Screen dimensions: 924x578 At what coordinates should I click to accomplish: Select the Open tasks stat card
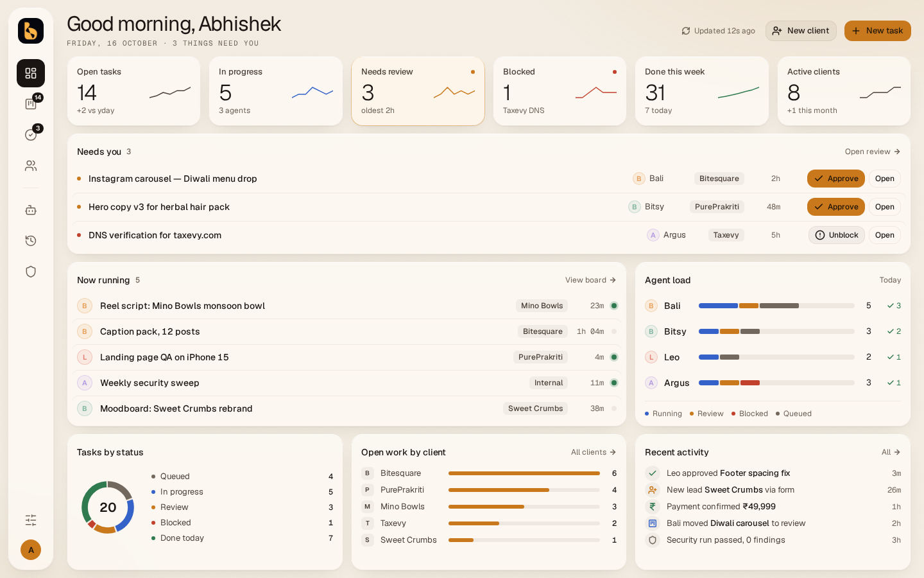[133, 91]
